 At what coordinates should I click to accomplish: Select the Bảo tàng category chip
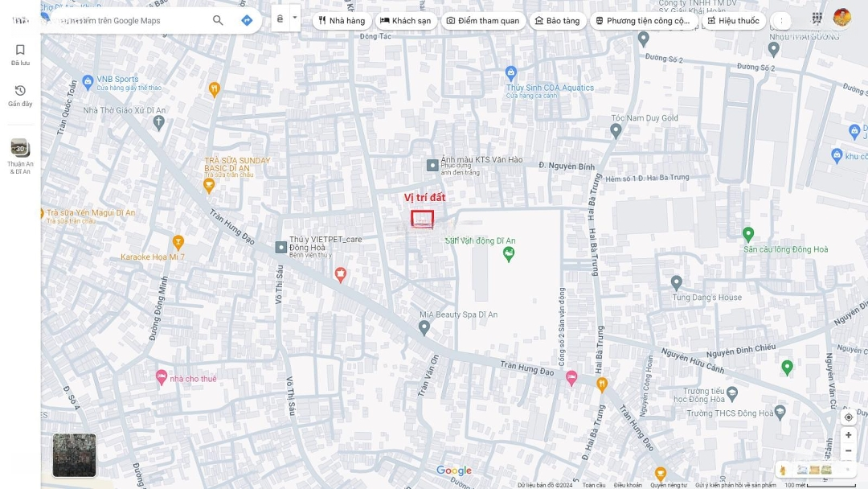point(557,21)
